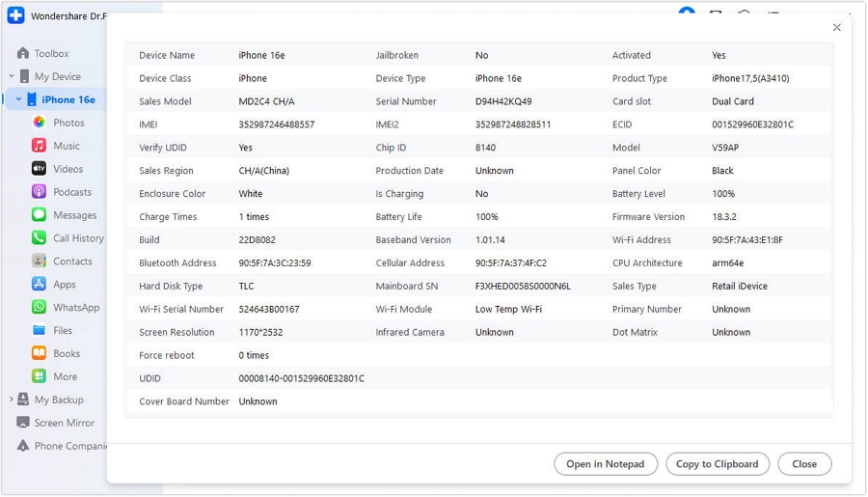Click Card slot value Dual Card
868x497 pixels.
tap(733, 101)
